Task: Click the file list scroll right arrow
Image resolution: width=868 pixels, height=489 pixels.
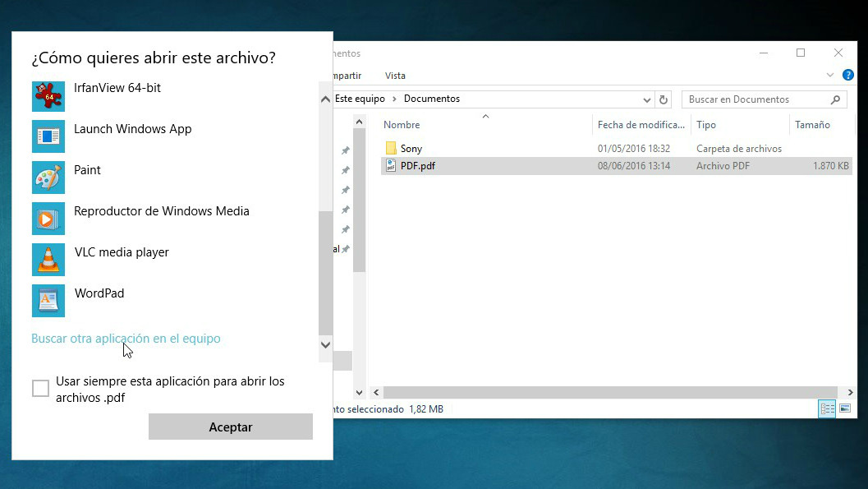Action: (x=850, y=393)
